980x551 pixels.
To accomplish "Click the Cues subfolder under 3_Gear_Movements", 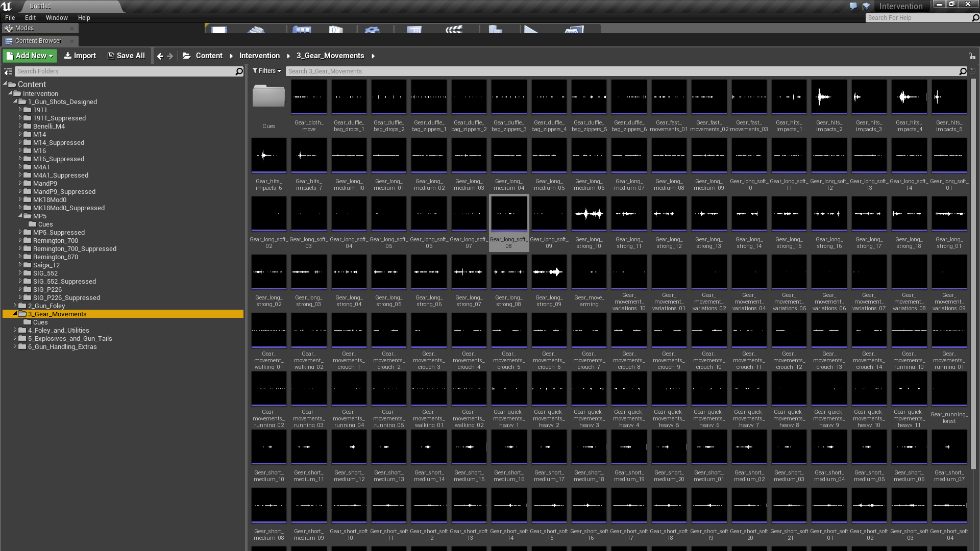I will click(x=40, y=322).
